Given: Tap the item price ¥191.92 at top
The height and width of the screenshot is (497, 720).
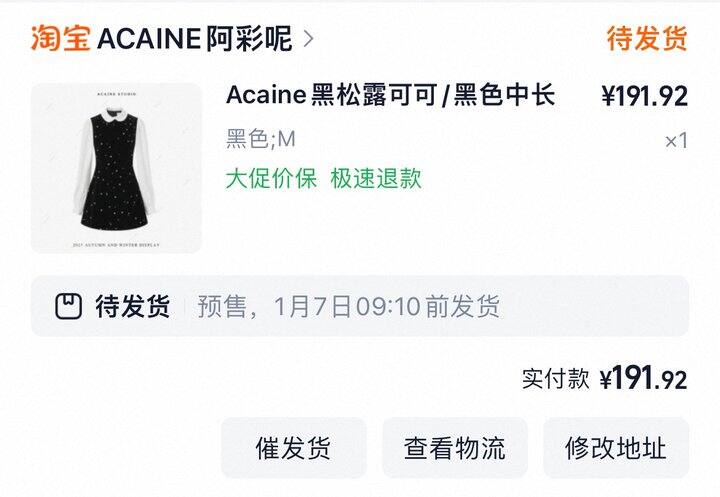Looking at the screenshot, I should [645, 96].
